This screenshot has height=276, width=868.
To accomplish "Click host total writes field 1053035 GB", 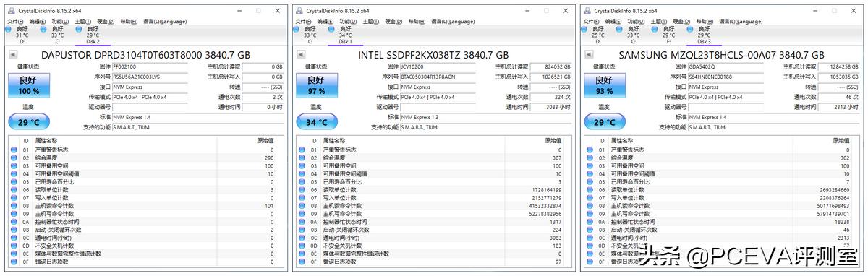I will pyautogui.click(x=839, y=77).
